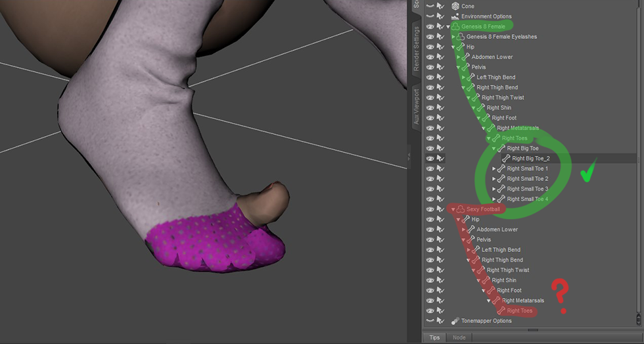Image resolution: width=644 pixels, height=344 pixels.
Task: Hide Genesis 8 Female using eye icon
Action: [x=430, y=26]
